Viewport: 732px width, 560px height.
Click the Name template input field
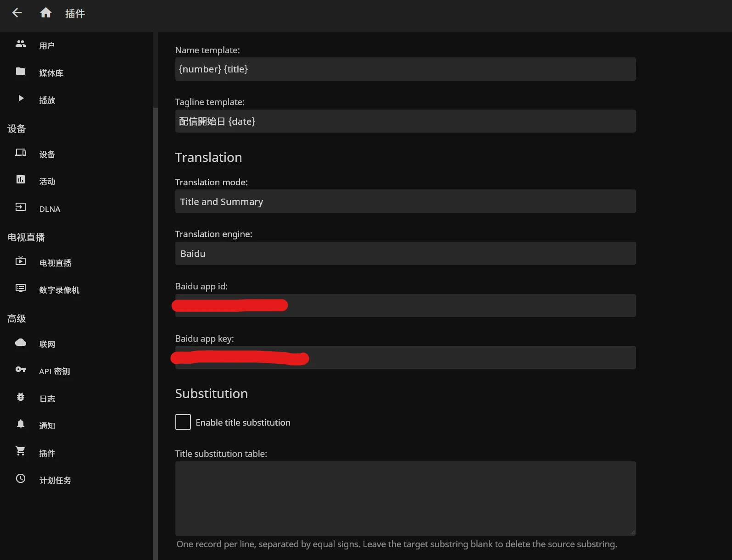(405, 69)
